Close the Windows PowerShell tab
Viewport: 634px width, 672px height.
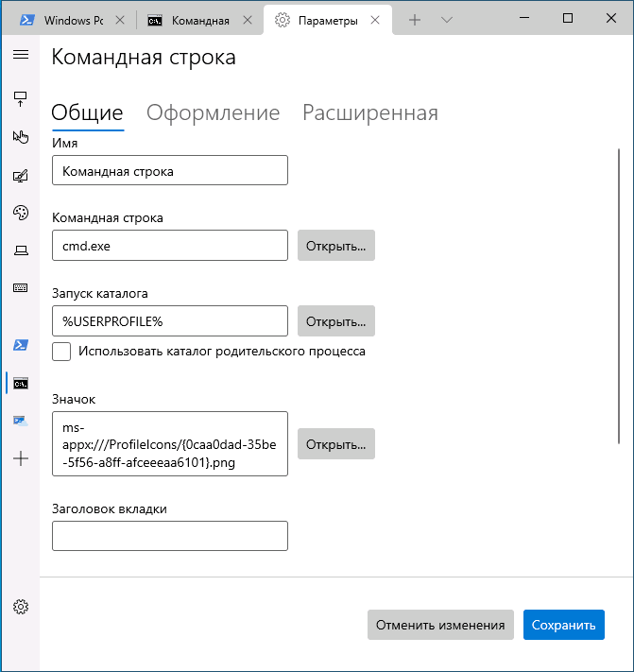[120, 20]
